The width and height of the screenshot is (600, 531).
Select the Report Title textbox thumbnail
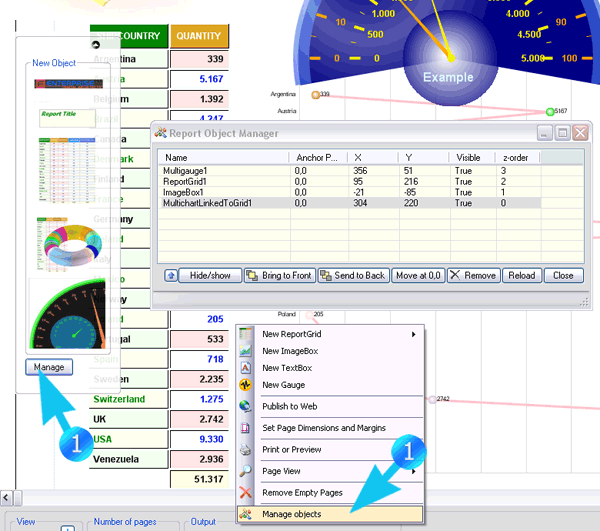(x=67, y=118)
